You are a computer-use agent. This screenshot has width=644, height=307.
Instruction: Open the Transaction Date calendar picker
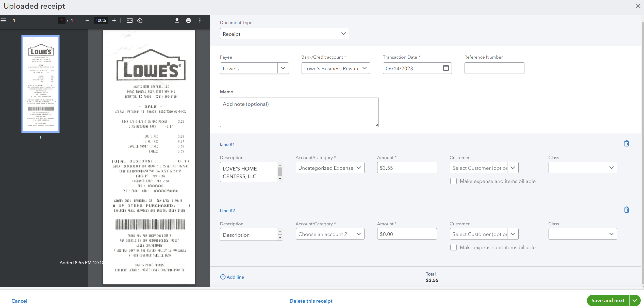click(x=446, y=68)
